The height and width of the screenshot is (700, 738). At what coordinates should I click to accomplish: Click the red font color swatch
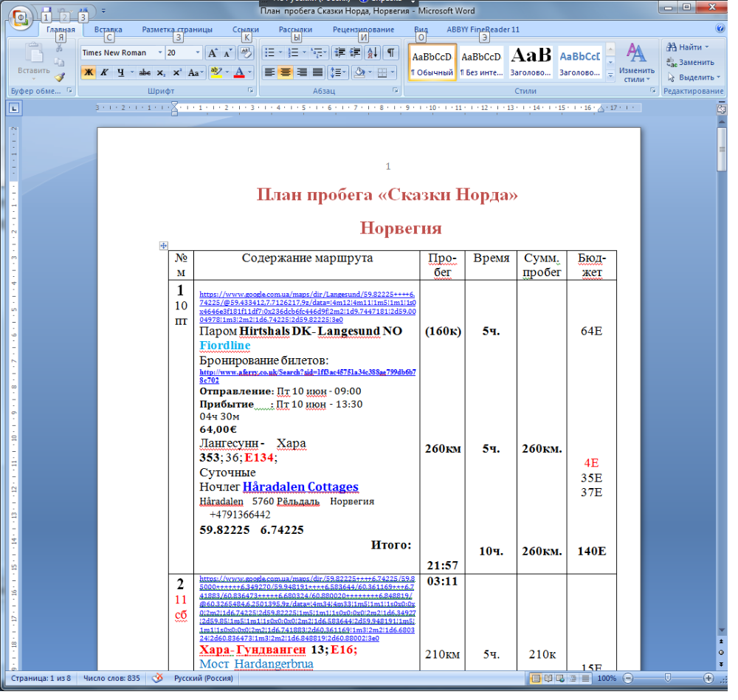click(239, 72)
